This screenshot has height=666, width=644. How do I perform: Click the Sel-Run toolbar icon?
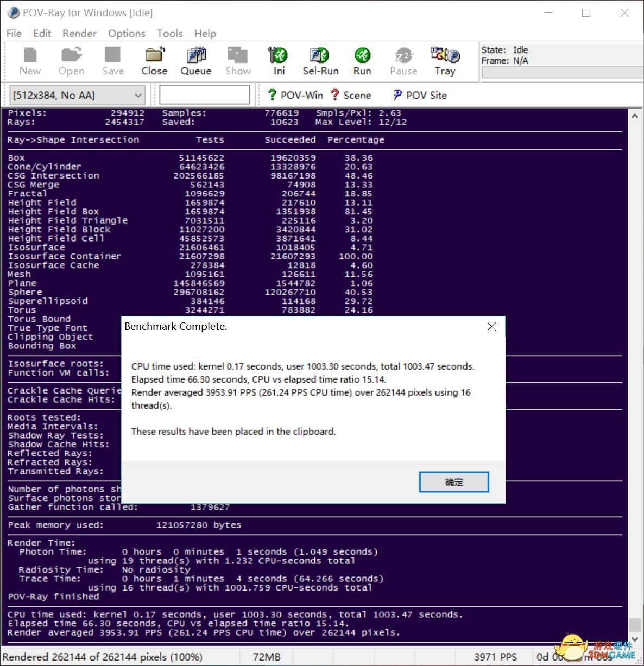[320, 61]
